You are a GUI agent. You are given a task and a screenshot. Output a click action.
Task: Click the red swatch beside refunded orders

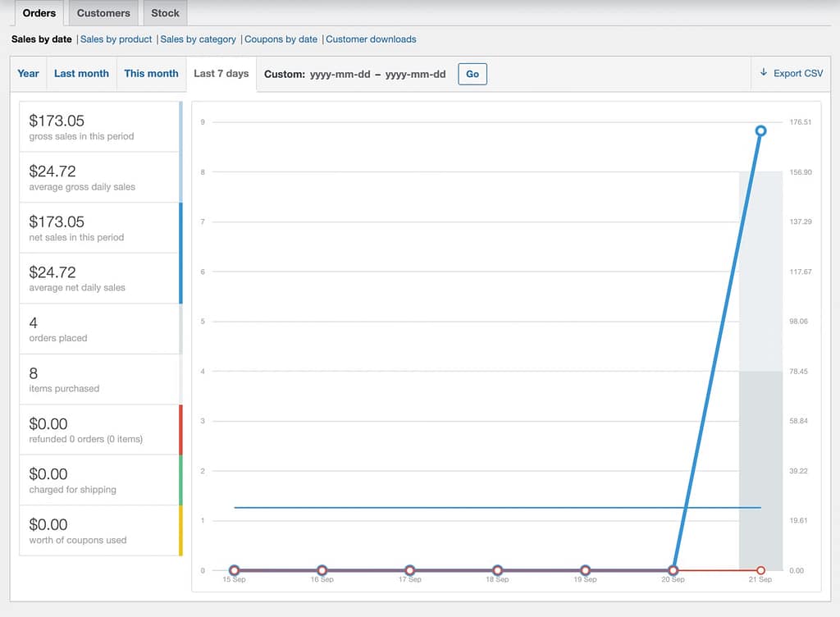click(x=180, y=430)
